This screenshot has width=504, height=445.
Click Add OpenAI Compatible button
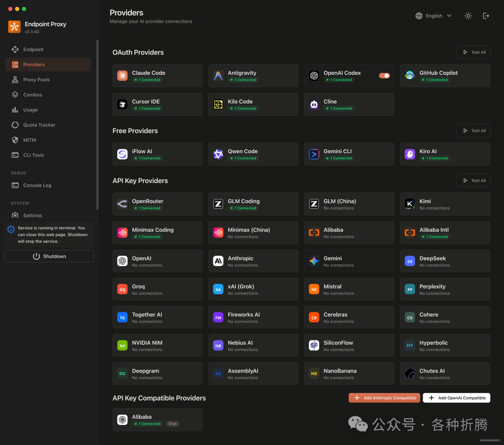click(x=456, y=398)
